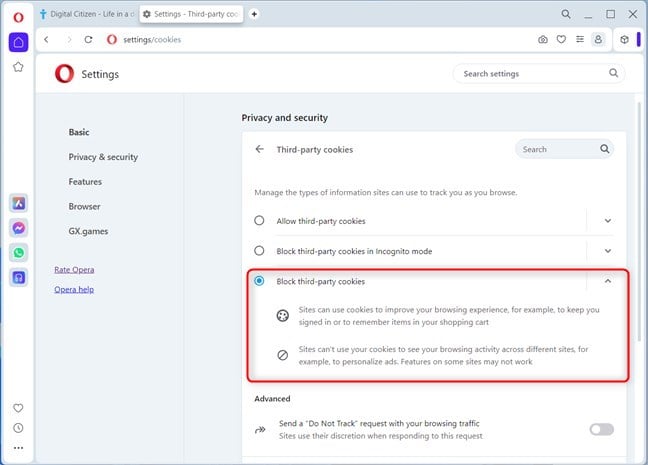This screenshot has width=648, height=465.
Task: Open Features settings section
Action: tap(85, 182)
